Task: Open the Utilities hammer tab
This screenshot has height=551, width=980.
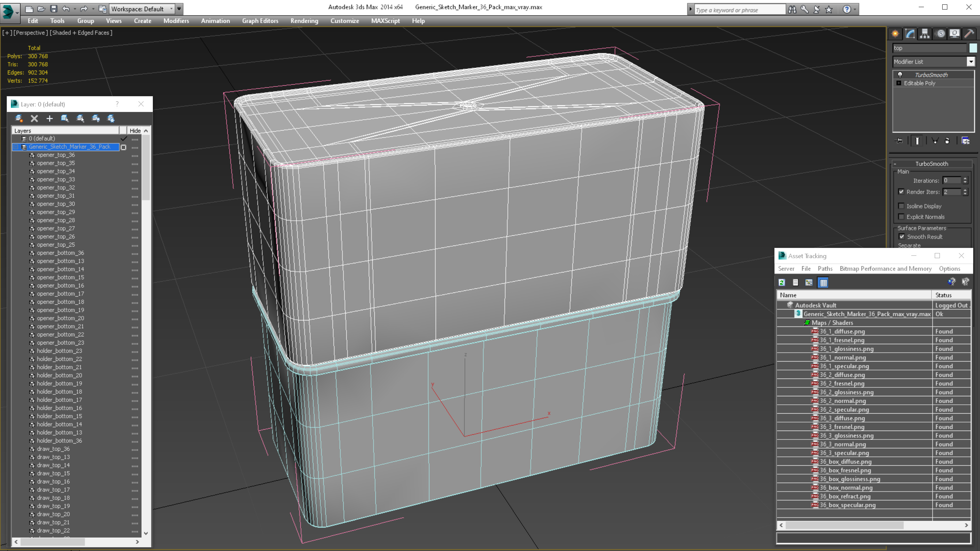Action: 969,34
